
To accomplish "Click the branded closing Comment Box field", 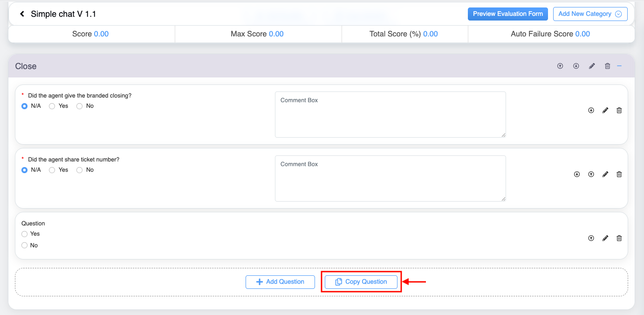I will tap(390, 115).
